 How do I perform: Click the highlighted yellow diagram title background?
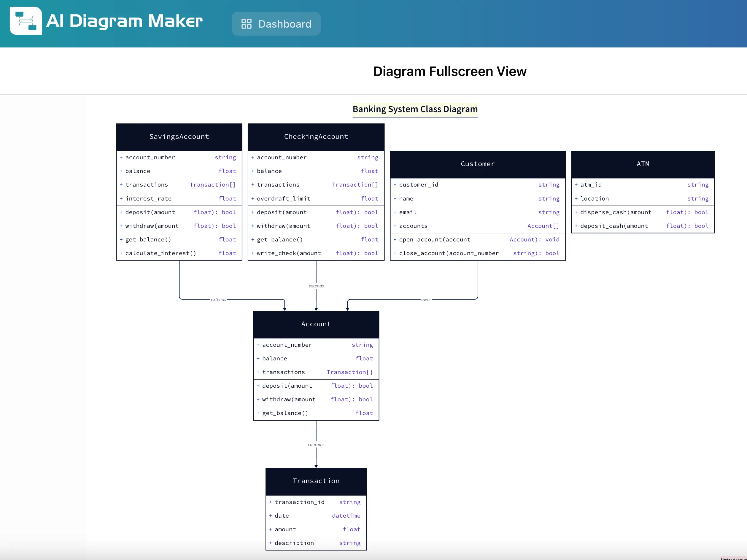[415, 109]
